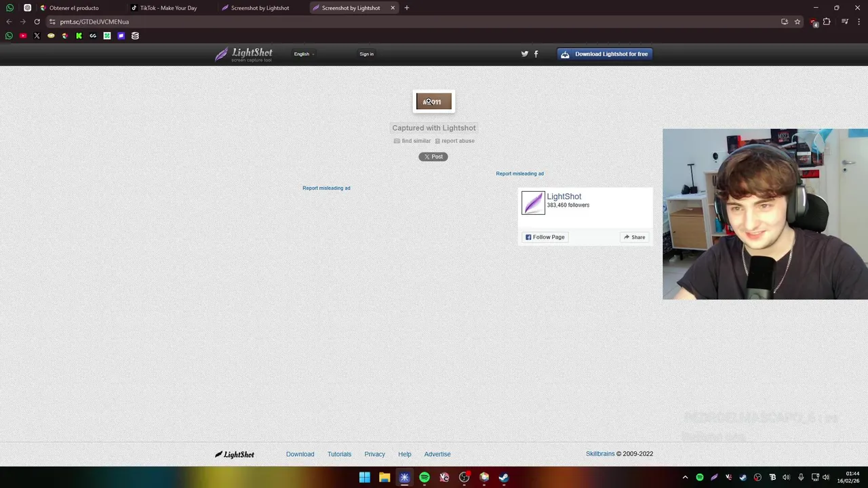868x488 pixels.
Task: Open the WhatsApp bookmark
Action: pos(9,36)
